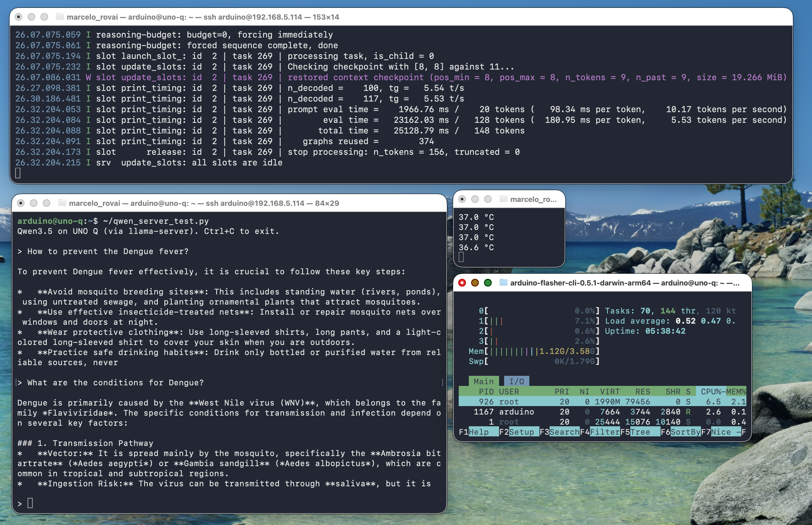Click the "What are the conditions for Dengue?" prompt
812x525 pixels.
tap(110, 383)
